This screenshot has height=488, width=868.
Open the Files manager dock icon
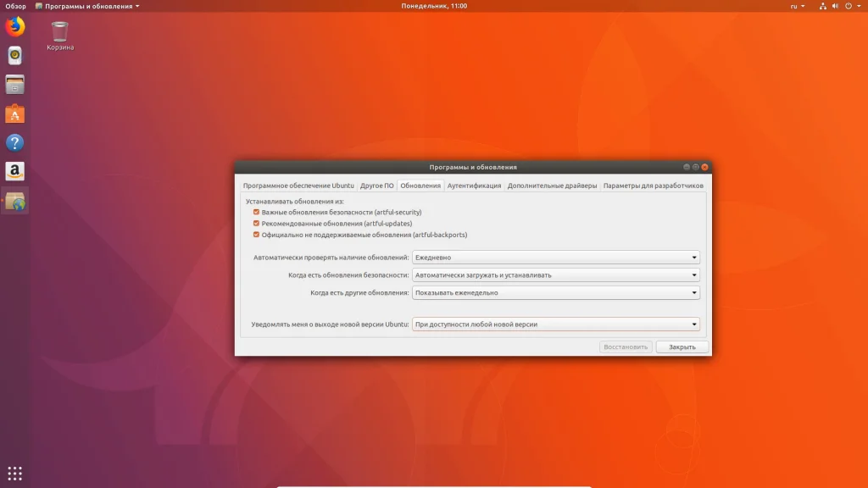[x=14, y=85]
